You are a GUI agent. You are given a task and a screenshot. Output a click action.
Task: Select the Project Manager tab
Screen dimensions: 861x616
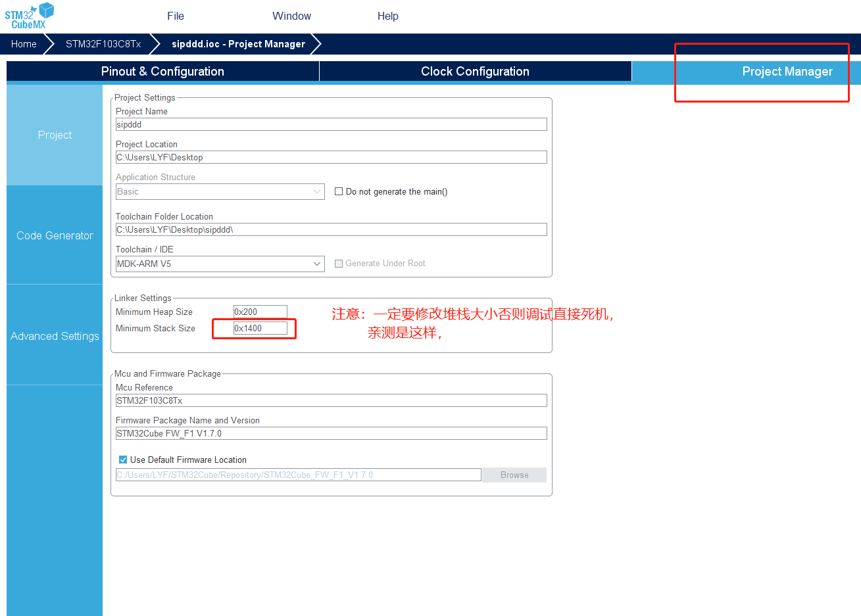[x=787, y=71]
